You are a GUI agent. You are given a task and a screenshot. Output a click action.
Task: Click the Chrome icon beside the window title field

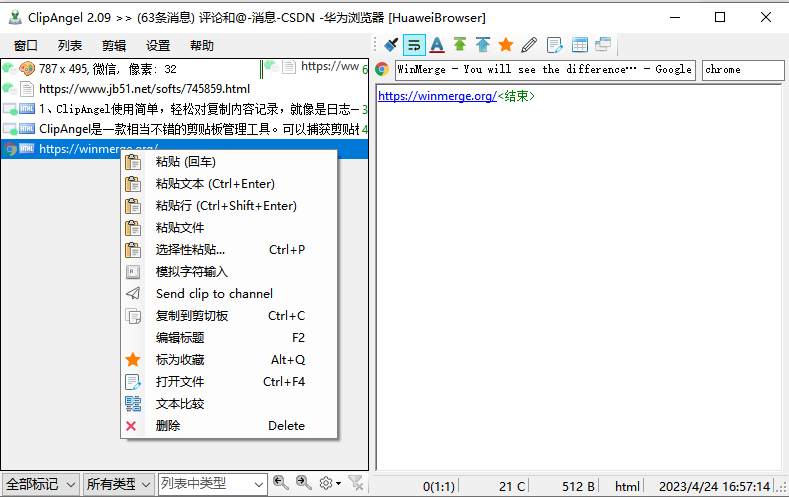point(382,69)
